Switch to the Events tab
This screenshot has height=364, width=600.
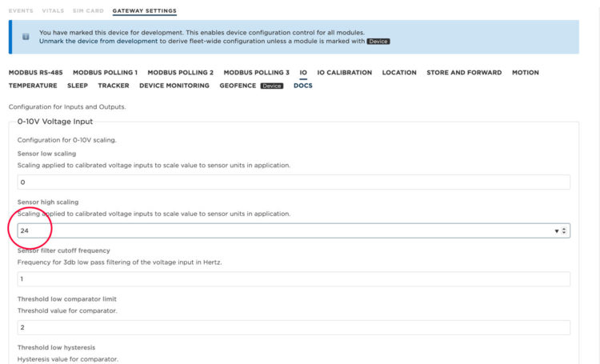pyautogui.click(x=22, y=11)
